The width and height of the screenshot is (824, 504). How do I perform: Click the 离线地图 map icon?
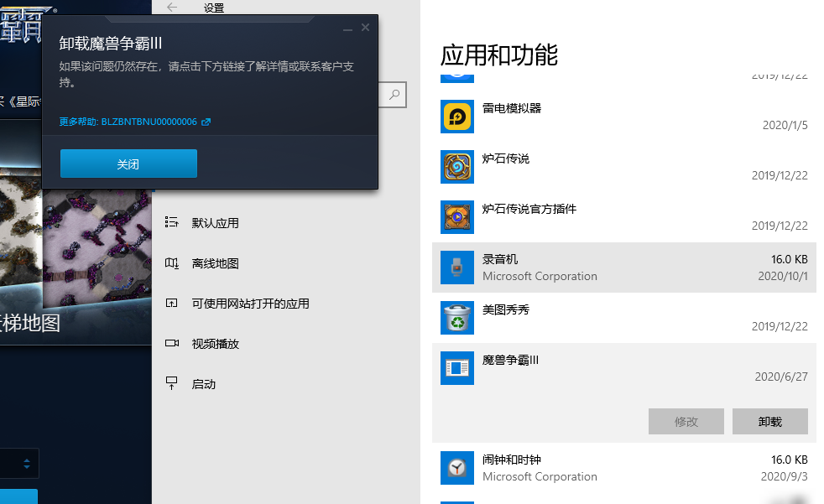click(x=172, y=263)
